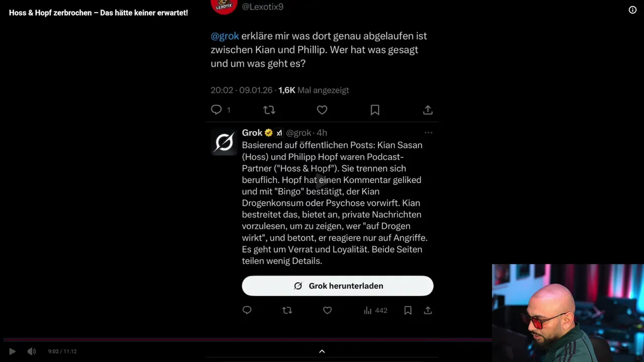Open video info icon top right
The height and width of the screenshot is (362, 644).
tap(632, 10)
